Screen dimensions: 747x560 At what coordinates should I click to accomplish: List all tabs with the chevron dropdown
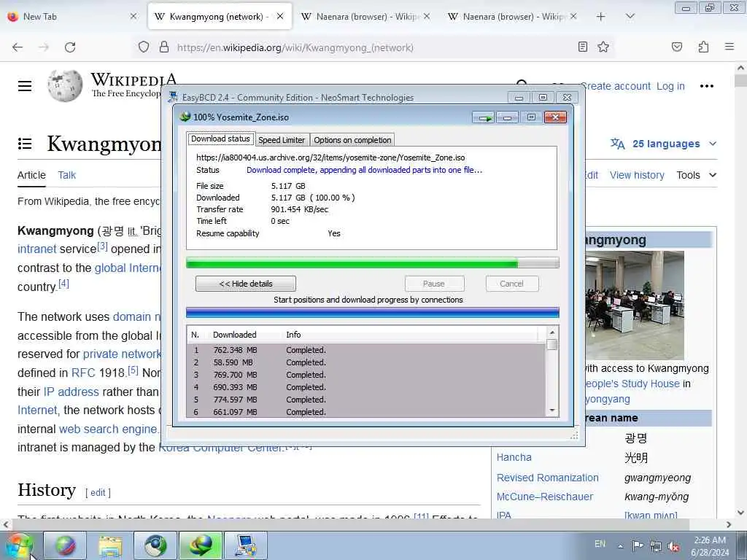(630, 17)
